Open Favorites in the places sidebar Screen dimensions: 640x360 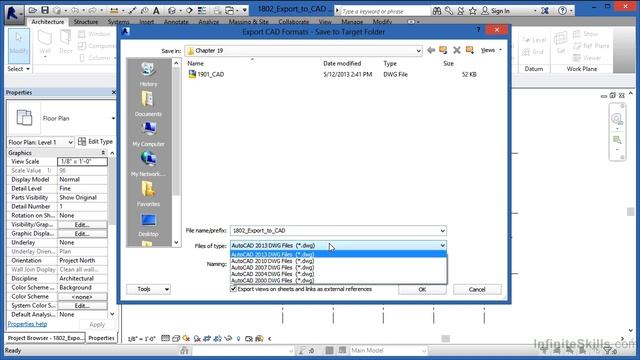tap(148, 194)
